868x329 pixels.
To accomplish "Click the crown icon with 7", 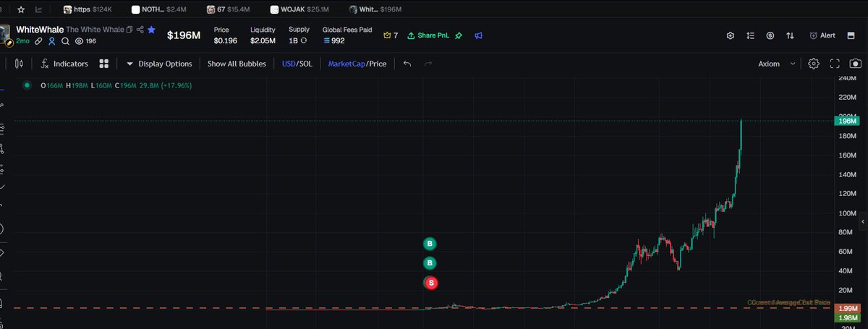I will tap(391, 35).
